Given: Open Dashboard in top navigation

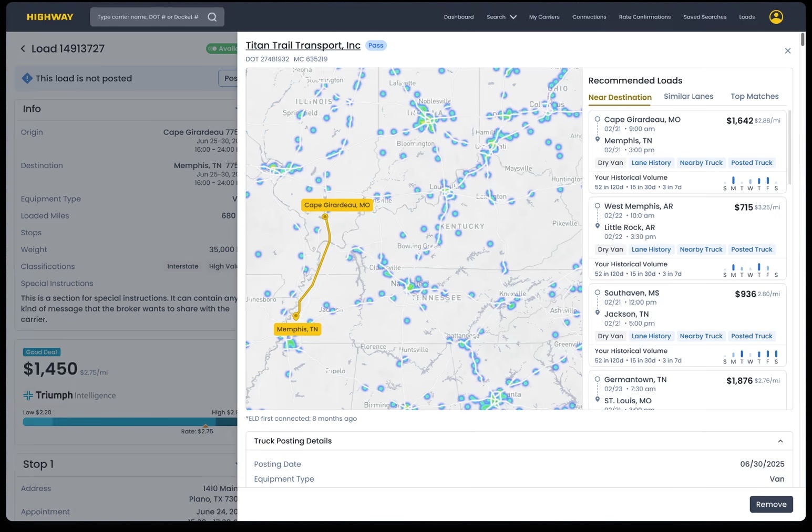Looking at the screenshot, I should tap(459, 17).
